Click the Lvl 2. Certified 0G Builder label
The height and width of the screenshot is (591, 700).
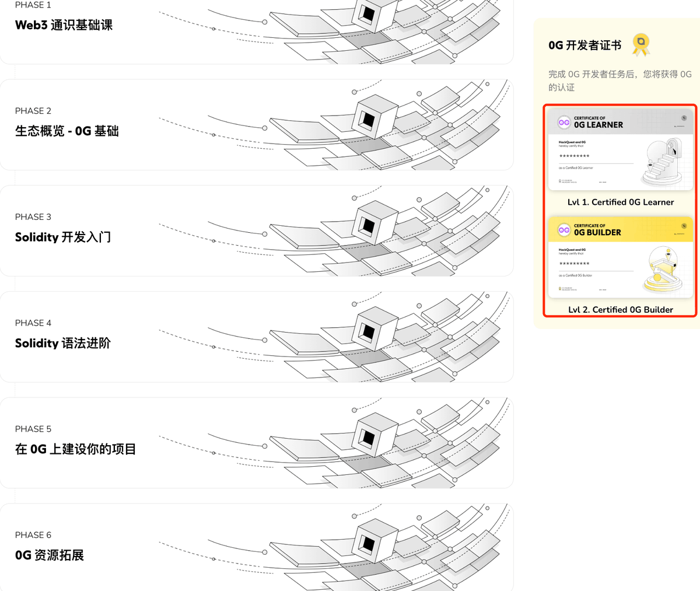(621, 309)
